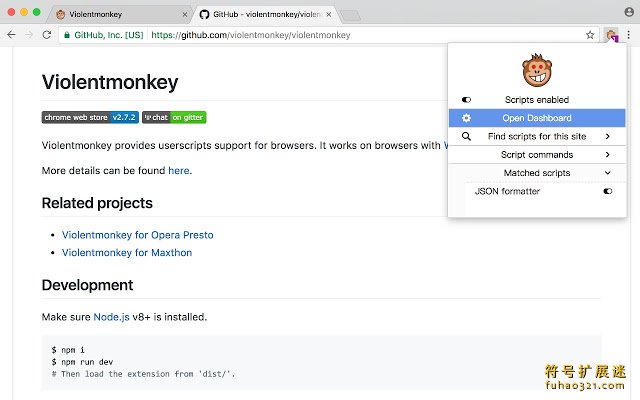This screenshot has height=400, width=640.
Task: Toggle the Scripts enabled switch
Action: [x=466, y=100]
